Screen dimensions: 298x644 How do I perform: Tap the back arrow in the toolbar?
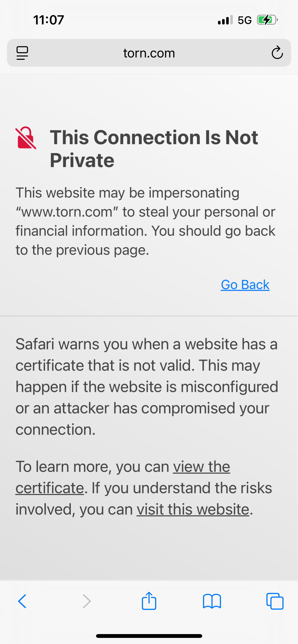click(22, 601)
